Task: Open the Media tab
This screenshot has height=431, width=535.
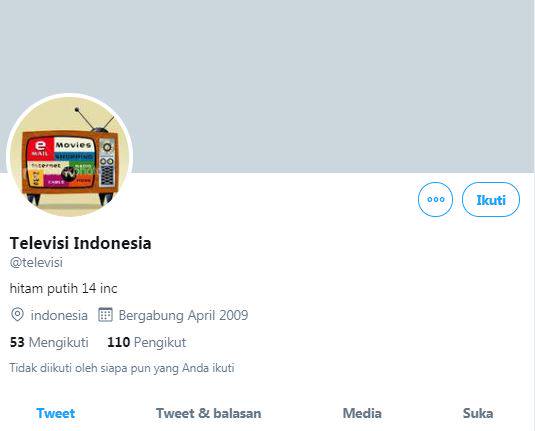Action: (362, 413)
